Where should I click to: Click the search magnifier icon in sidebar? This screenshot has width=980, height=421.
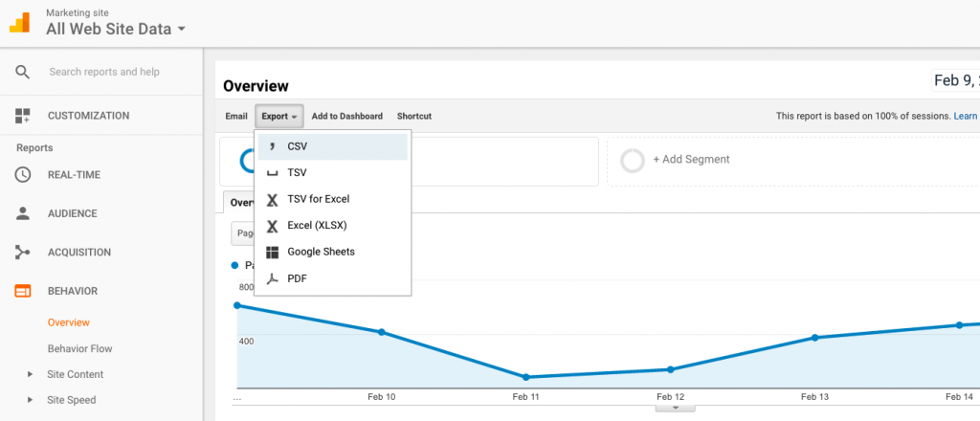coord(23,72)
